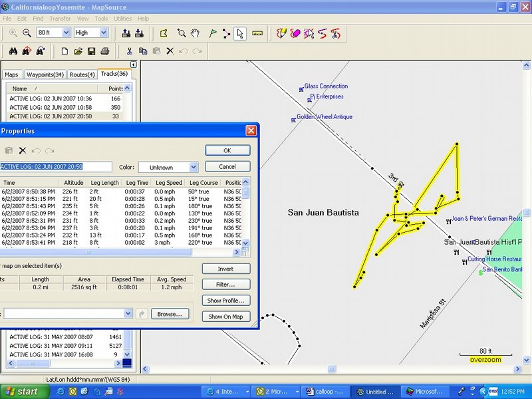The image size is (532, 399).
Task: Click the Selection arrow tool
Action: 240,33
